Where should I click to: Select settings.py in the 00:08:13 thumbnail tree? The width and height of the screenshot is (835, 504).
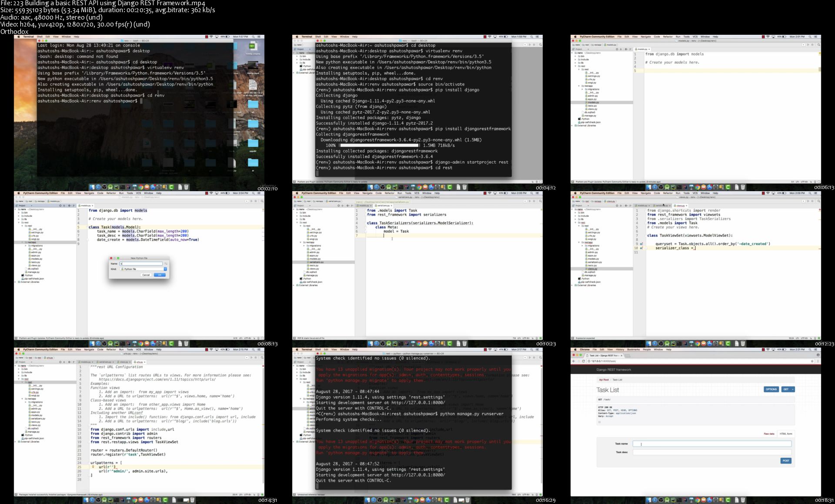pos(37,232)
